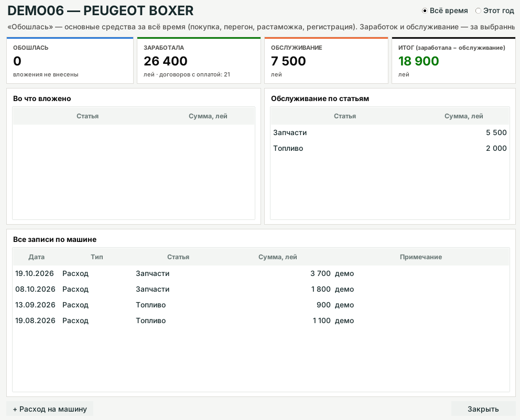Select the "Топливо" row showing 2 000
520x420 pixels.
[390, 148]
